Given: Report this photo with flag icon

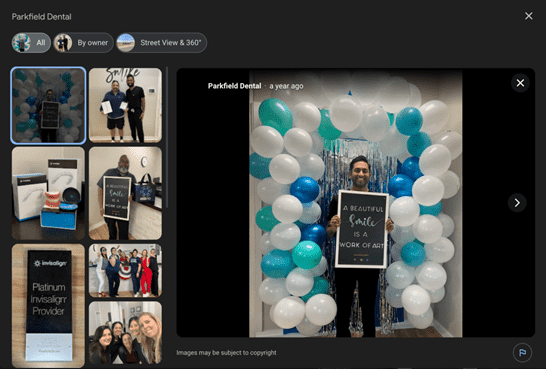Looking at the screenshot, I should (522, 353).
